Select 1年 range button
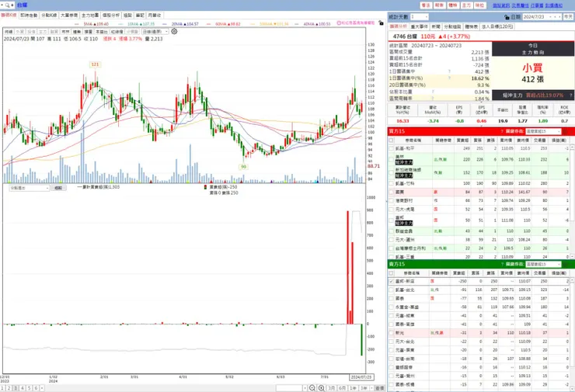This screenshot has height=392, width=575. point(353,388)
